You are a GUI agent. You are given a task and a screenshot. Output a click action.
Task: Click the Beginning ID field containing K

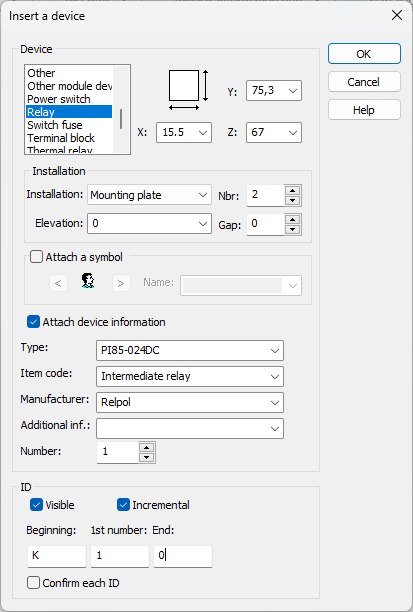57,556
